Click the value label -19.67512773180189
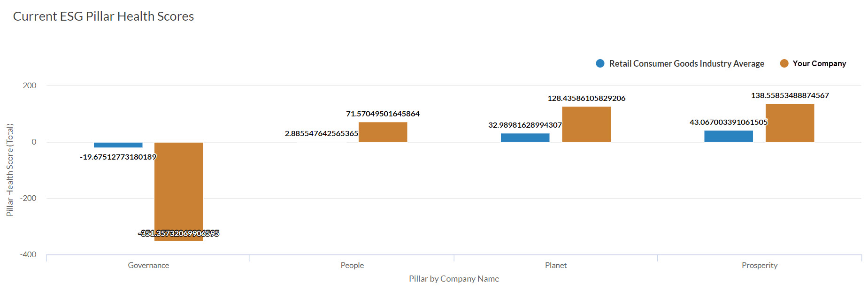The width and height of the screenshot is (868, 291). (118, 157)
